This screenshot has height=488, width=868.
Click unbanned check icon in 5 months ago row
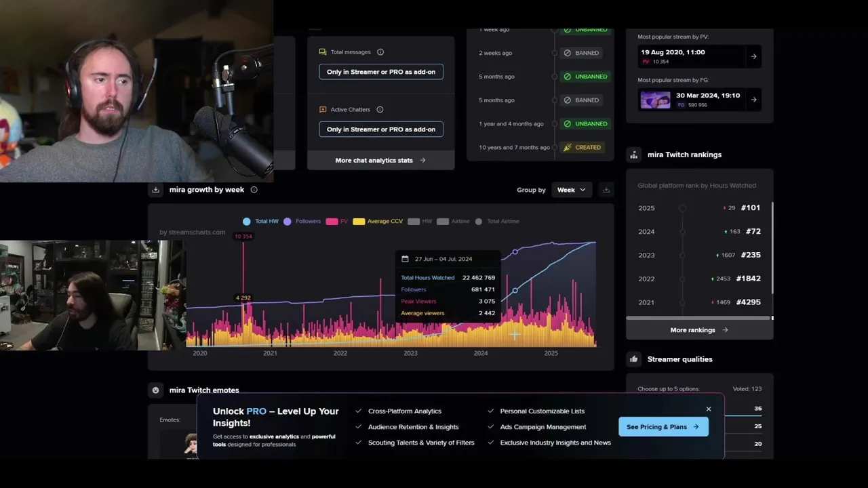[x=568, y=77]
